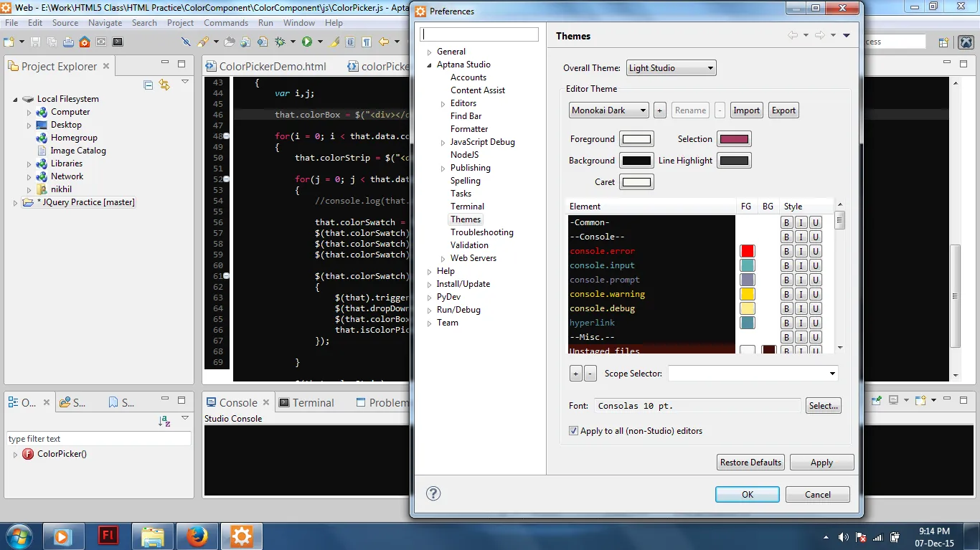Open the Overall Theme dropdown
The image size is (980, 550).
coord(671,68)
